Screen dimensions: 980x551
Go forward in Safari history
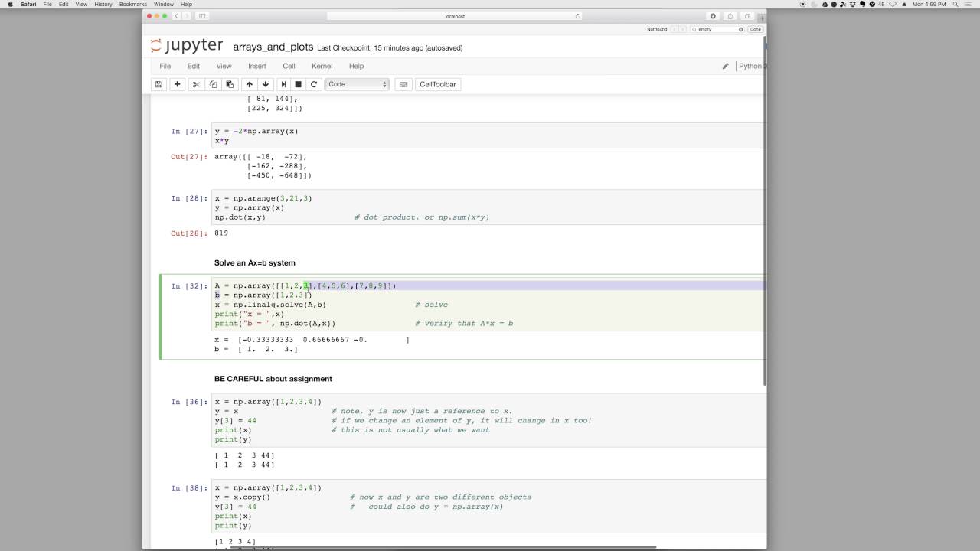[188, 16]
